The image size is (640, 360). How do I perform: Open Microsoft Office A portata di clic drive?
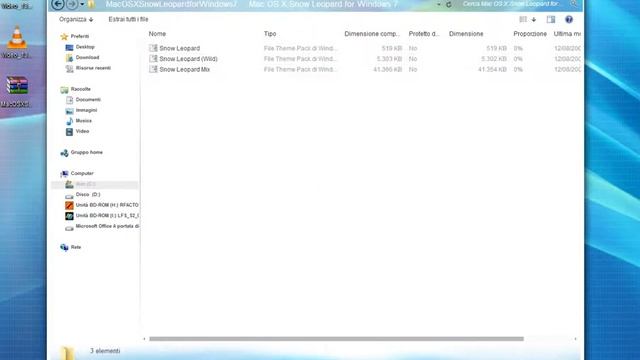tap(107, 226)
